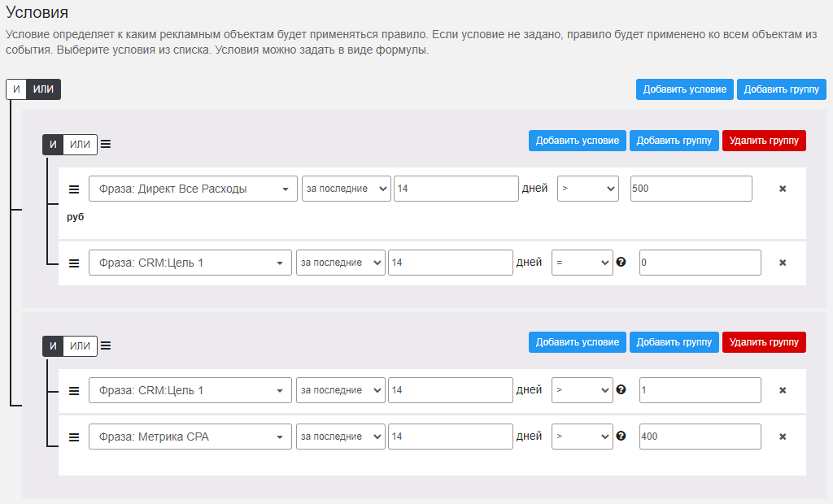The height and width of the screenshot is (504, 833).
Task: Select the top-level И logic option
Action: point(16,89)
